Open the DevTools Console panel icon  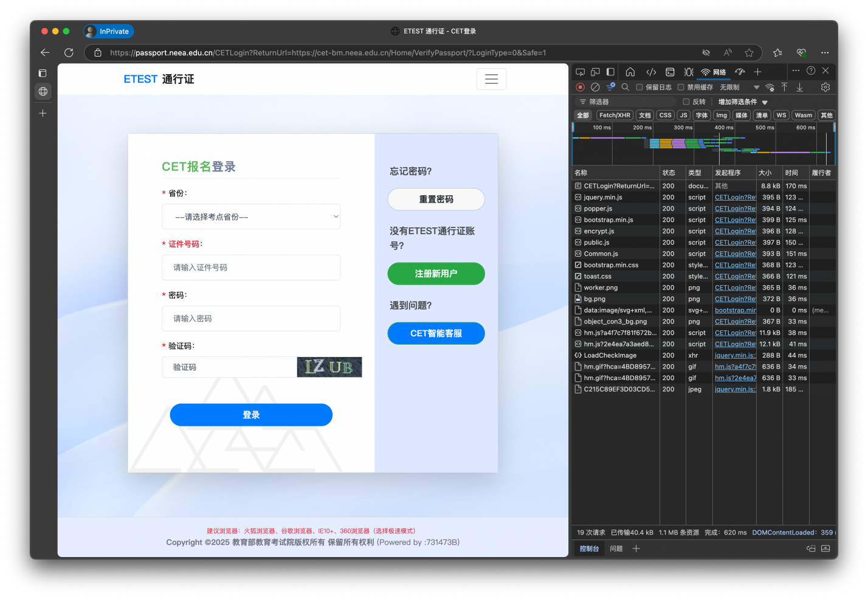coord(670,72)
